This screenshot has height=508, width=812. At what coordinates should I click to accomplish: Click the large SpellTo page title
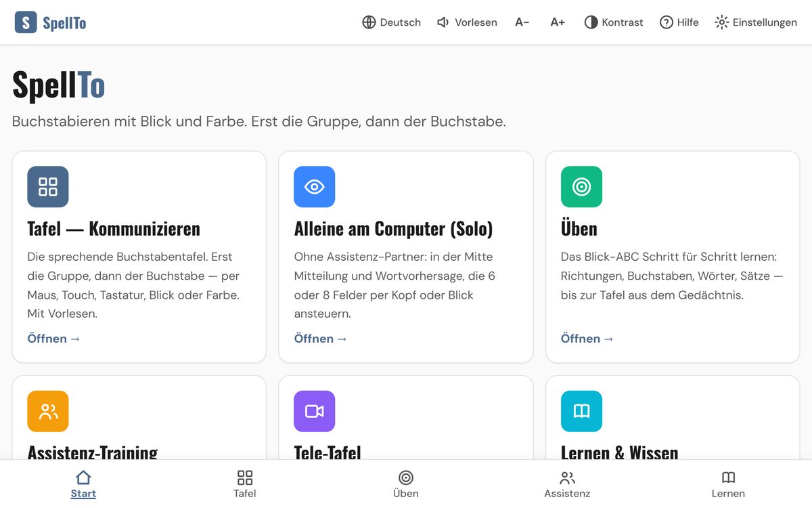point(59,85)
